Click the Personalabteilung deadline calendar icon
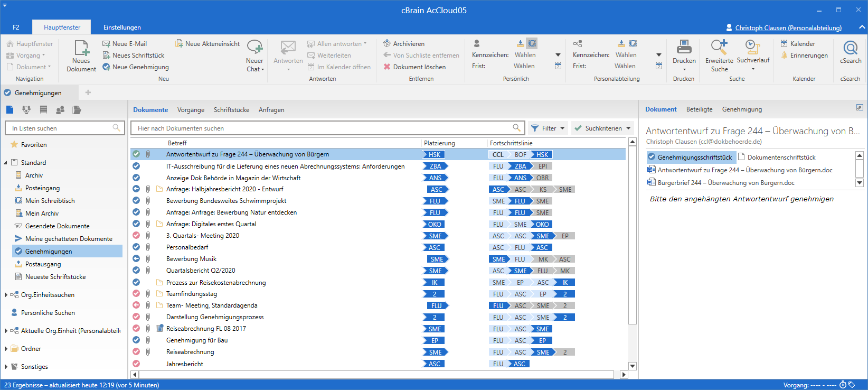Screen dimensions: 868x390 (659, 66)
